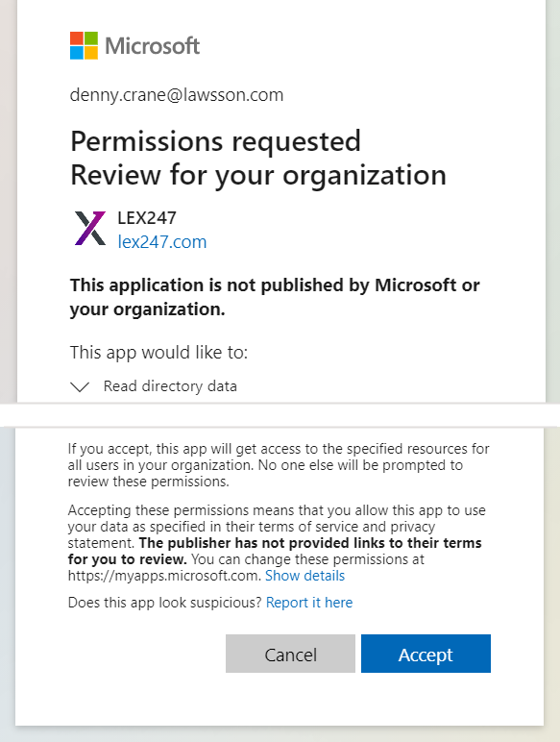Click the Permissions requested heading

[x=215, y=141]
